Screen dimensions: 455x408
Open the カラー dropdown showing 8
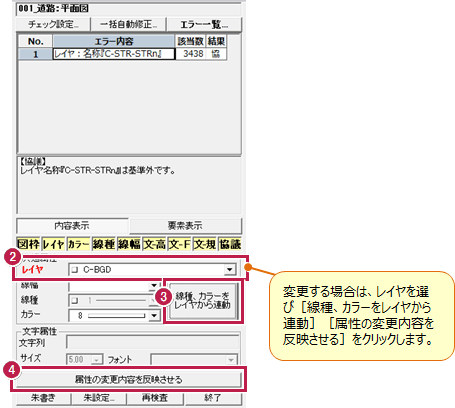154,315
